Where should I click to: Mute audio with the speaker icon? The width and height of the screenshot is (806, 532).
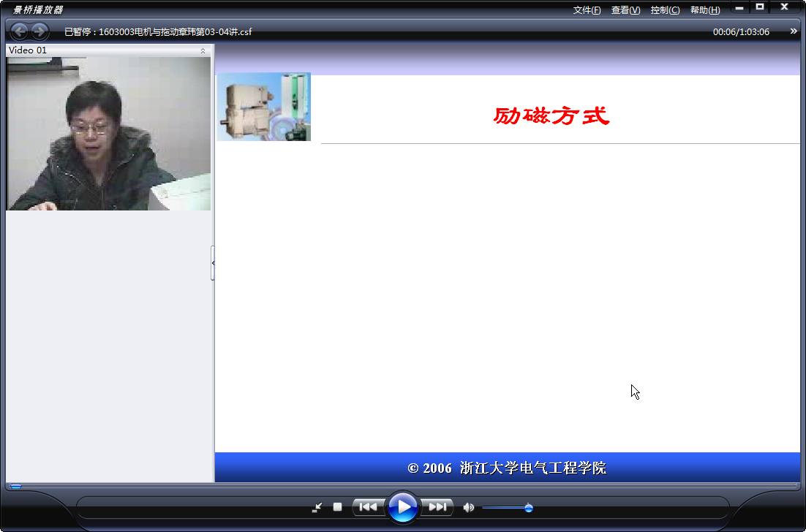coord(468,507)
